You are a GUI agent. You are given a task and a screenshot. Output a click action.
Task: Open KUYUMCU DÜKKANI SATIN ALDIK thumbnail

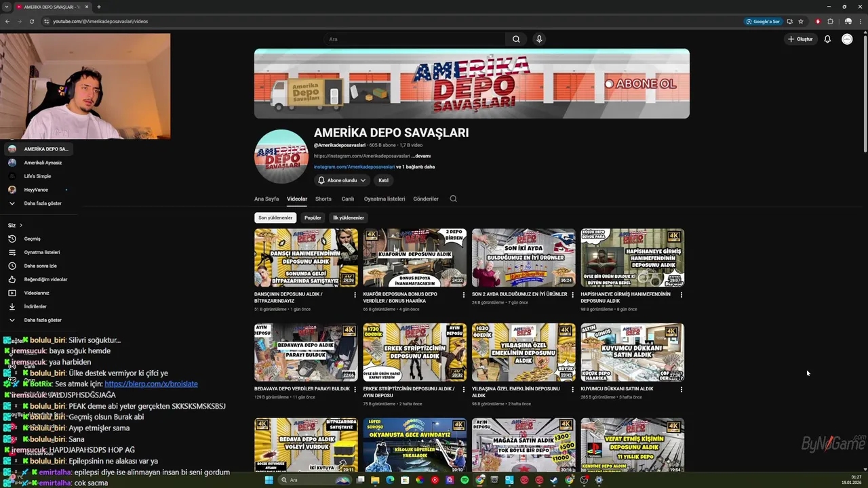click(x=632, y=352)
